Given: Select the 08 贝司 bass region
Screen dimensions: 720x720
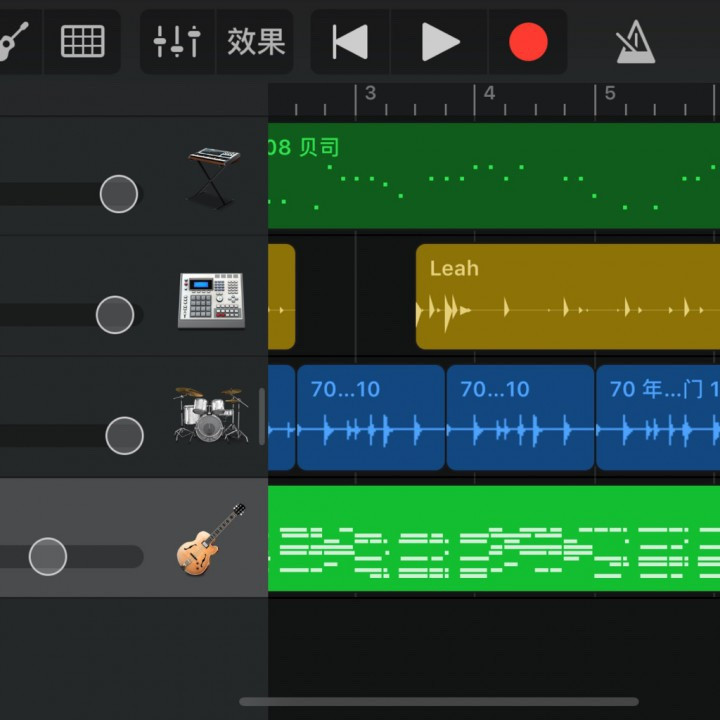Looking at the screenshot, I should pyautogui.click(x=493, y=175).
